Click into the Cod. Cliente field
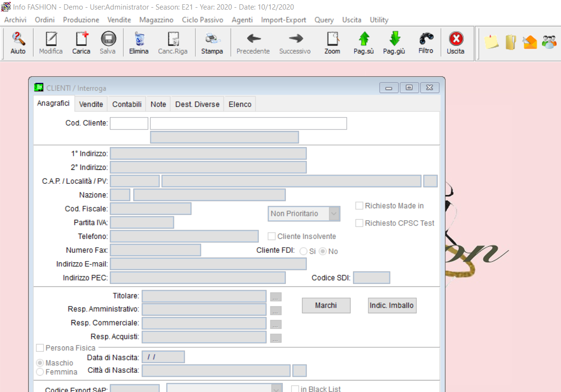This screenshot has width=561, height=392. point(129,123)
